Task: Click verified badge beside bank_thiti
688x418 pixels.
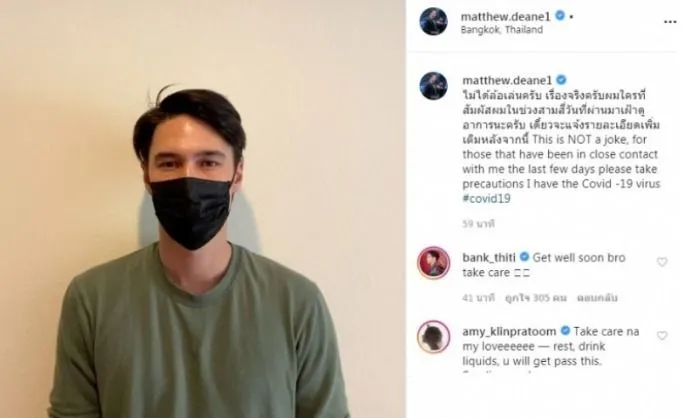Action: (x=524, y=257)
